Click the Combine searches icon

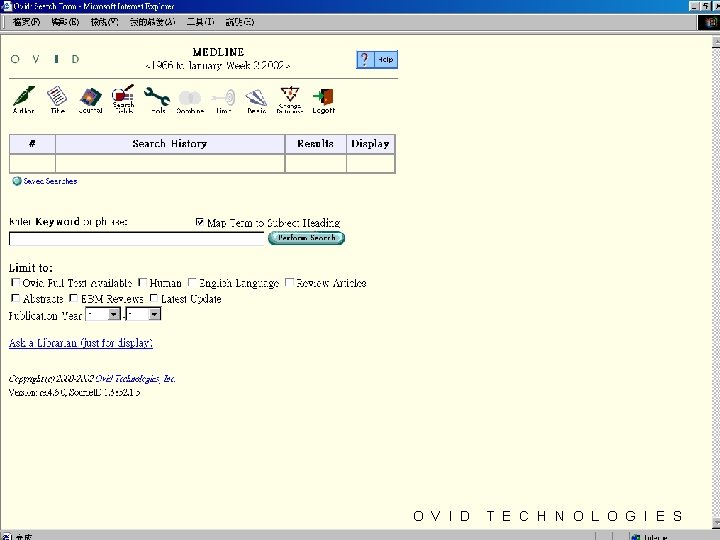pyautogui.click(x=190, y=101)
